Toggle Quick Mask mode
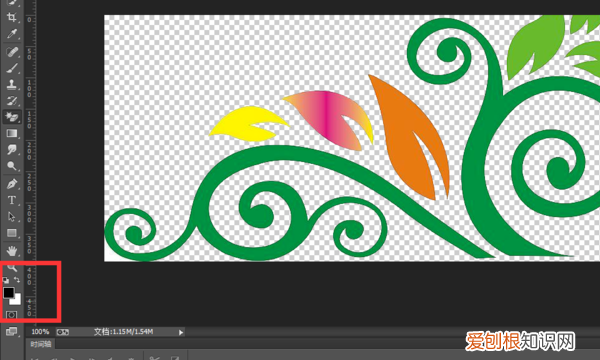 11,315
